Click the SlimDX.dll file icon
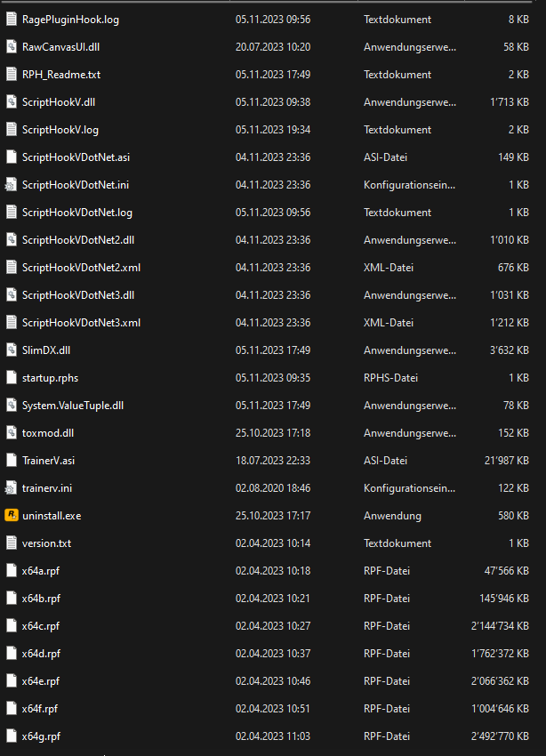This screenshot has height=756, width=546. (x=12, y=350)
